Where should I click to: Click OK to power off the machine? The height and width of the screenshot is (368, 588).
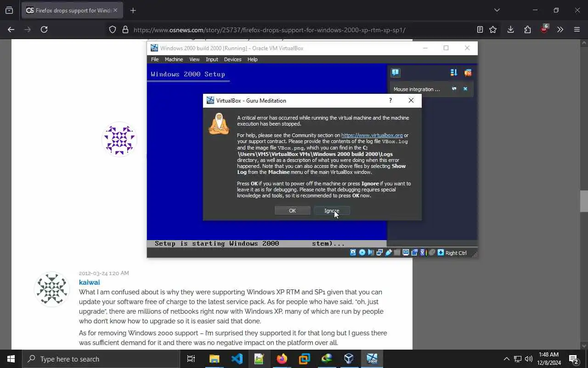[x=292, y=211]
